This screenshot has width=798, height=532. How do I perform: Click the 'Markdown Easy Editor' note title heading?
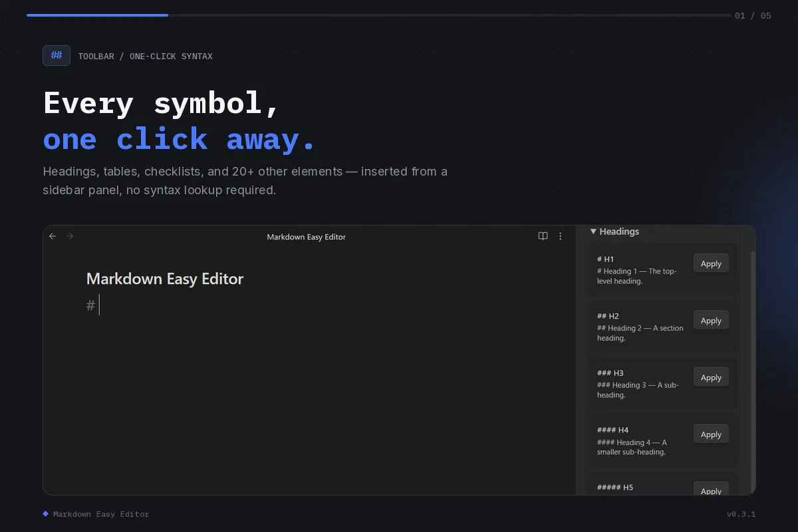pyautogui.click(x=165, y=279)
